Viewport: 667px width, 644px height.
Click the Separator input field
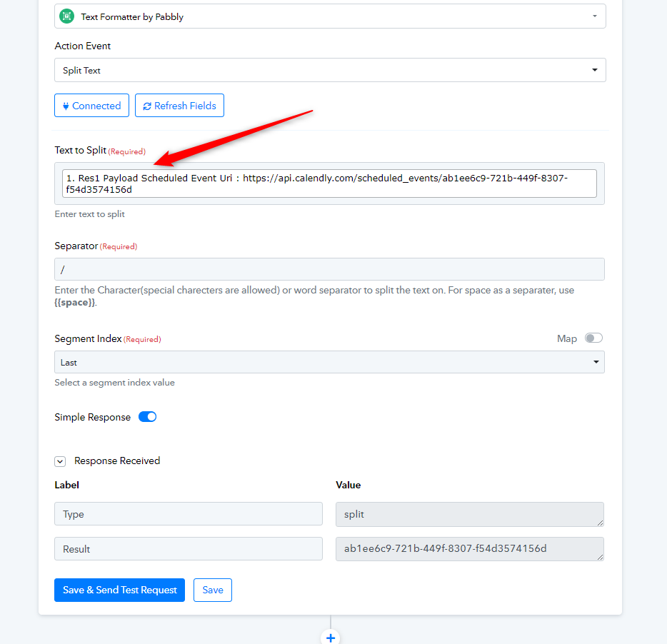pyautogui.click(x=329, y=269)
